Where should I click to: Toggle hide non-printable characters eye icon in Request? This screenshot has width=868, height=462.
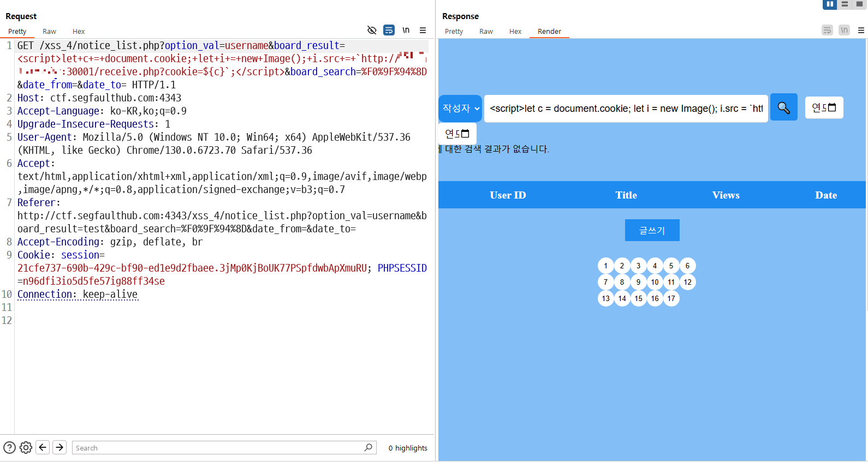tap(372, 30)
